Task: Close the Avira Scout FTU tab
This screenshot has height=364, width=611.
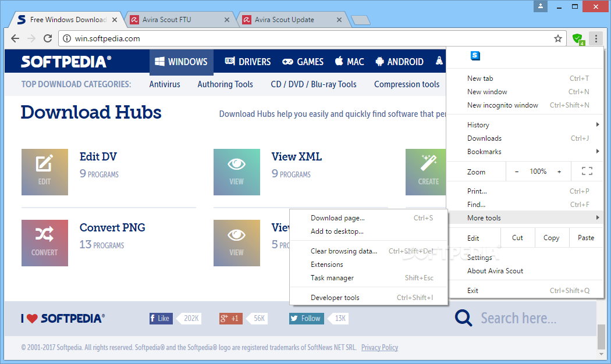Action: [227, 20]
